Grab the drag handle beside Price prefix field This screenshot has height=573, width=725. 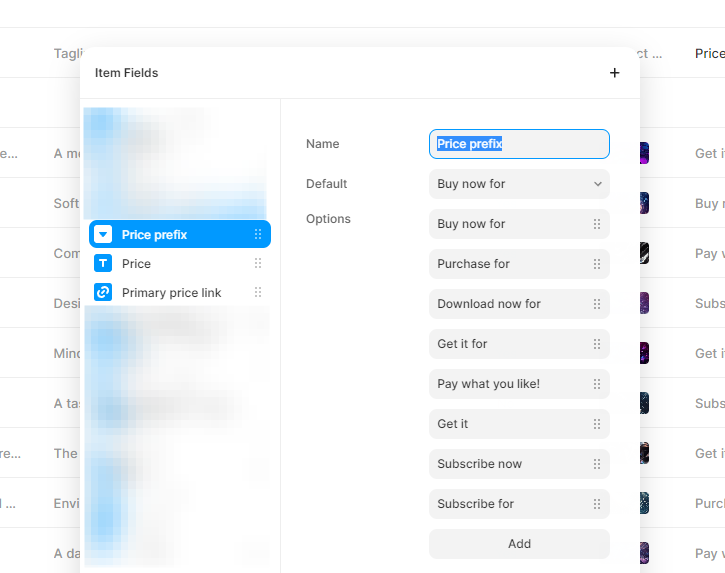pos(258,235)
